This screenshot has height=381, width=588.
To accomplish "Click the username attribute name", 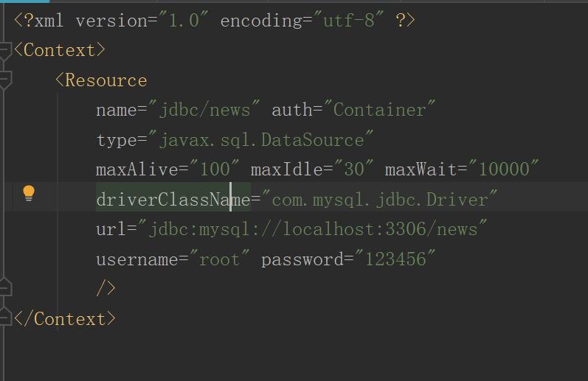I will pos(137,259).
